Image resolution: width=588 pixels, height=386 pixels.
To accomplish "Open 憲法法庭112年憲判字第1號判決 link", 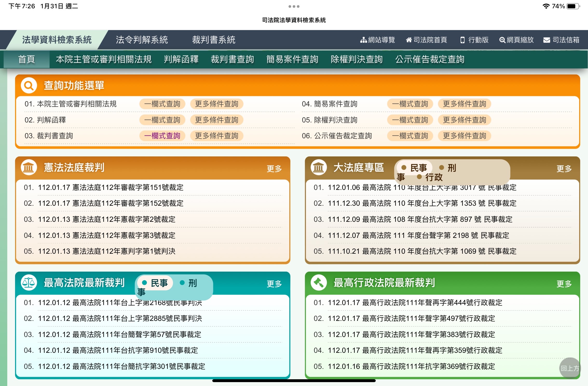I will pos(124,251).
